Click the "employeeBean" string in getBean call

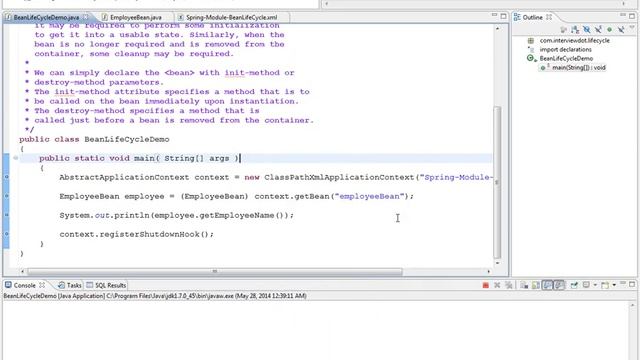pyautogui.click(x=369, y=196)
